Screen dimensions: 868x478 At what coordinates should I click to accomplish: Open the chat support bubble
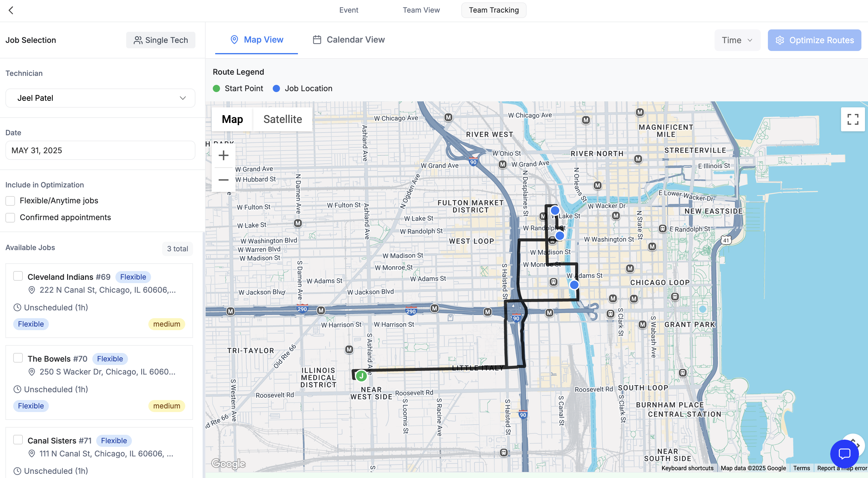pos(844,453)
